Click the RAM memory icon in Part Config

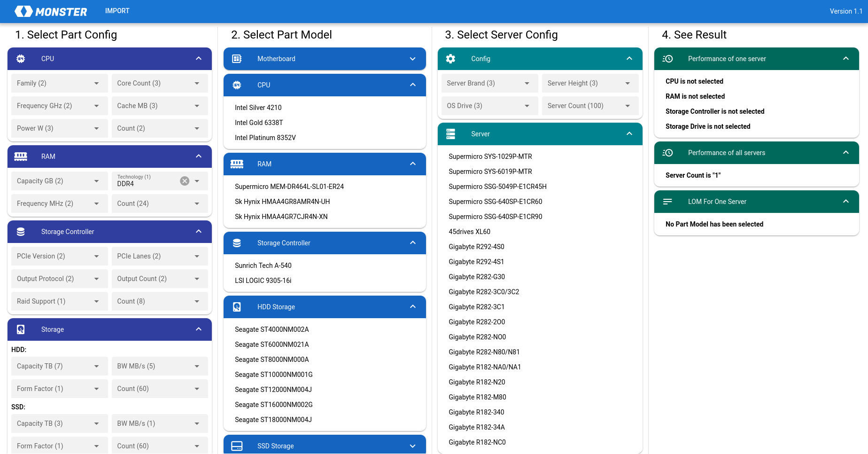[21, 157]
